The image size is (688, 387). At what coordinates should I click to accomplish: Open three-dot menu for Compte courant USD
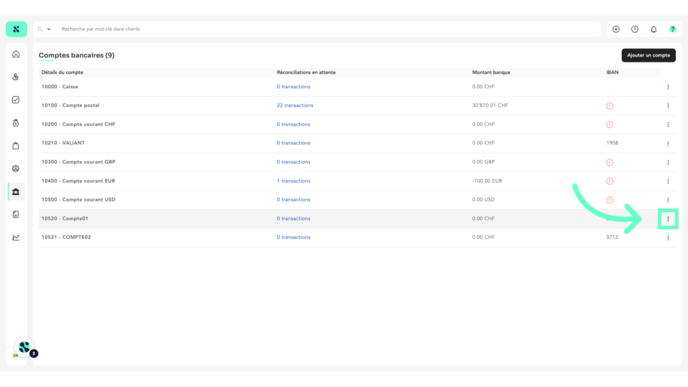click(668, 200)
